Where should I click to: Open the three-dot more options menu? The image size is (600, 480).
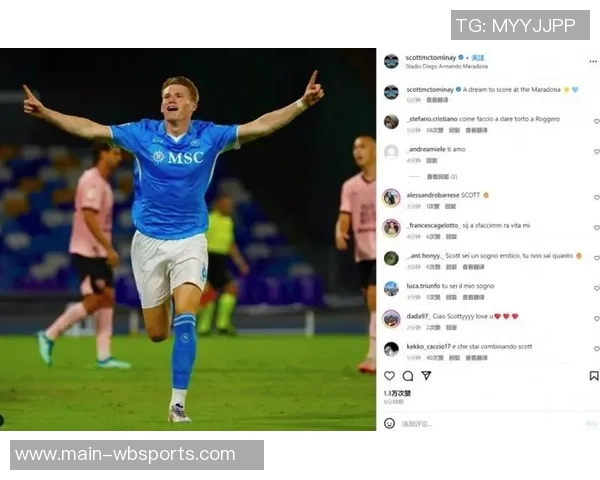(593, 61)
